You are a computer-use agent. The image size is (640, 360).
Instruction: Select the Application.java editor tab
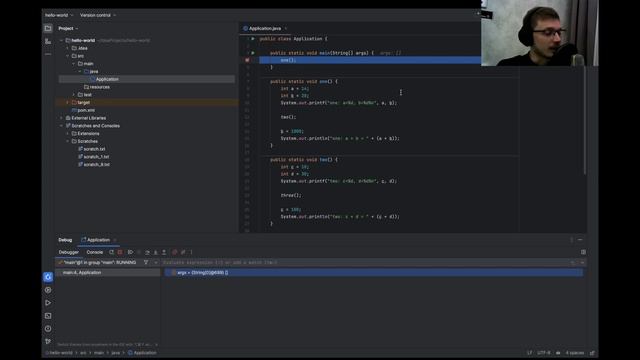264,29
